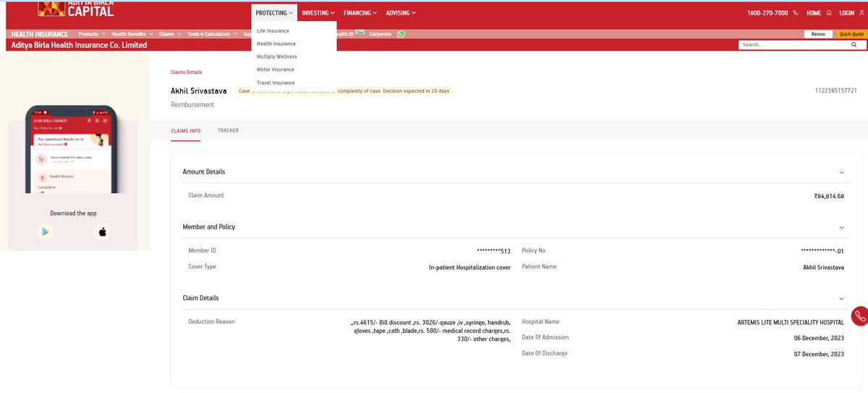The height and width of the screenshot is (393, 868).
Task: Click the HOME link in header
Action: click(x=814, y=13)
